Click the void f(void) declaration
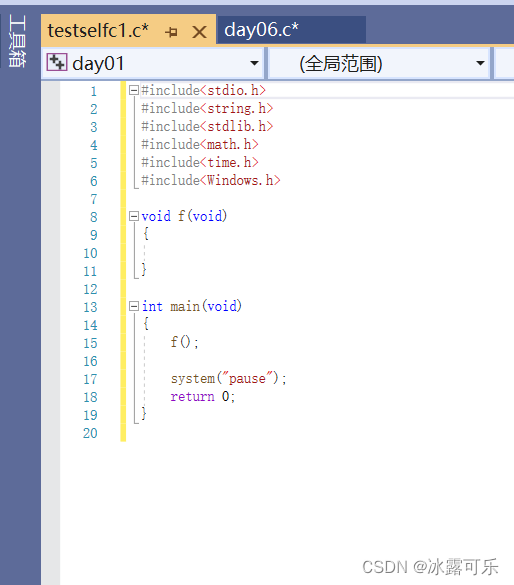The height and width of the screenshot is (585, 514). (x=184, y=216)
